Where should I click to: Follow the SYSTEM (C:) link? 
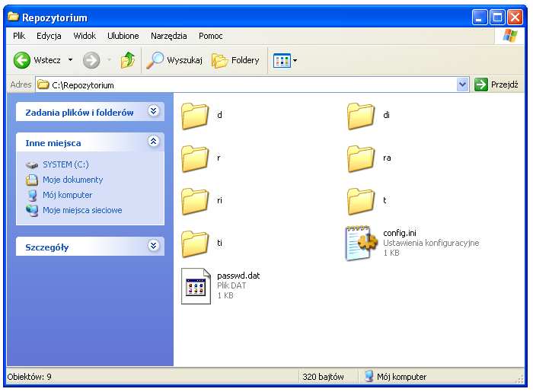click(65, 164)
